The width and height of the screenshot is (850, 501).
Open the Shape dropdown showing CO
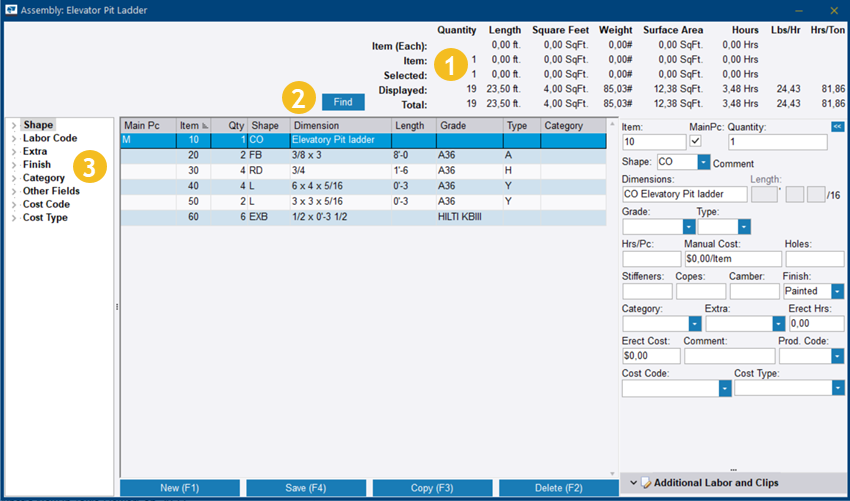pyautogui.click(x=703, y=162)
